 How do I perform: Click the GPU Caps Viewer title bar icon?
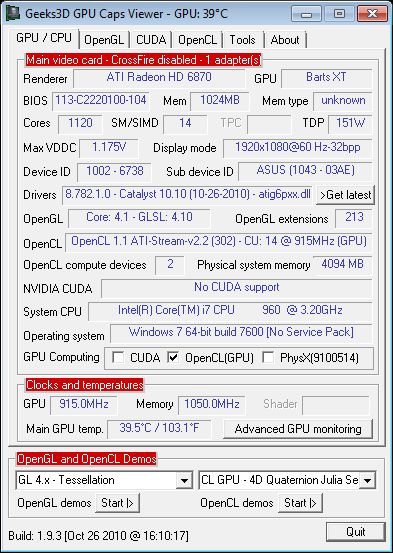[13, 13]
